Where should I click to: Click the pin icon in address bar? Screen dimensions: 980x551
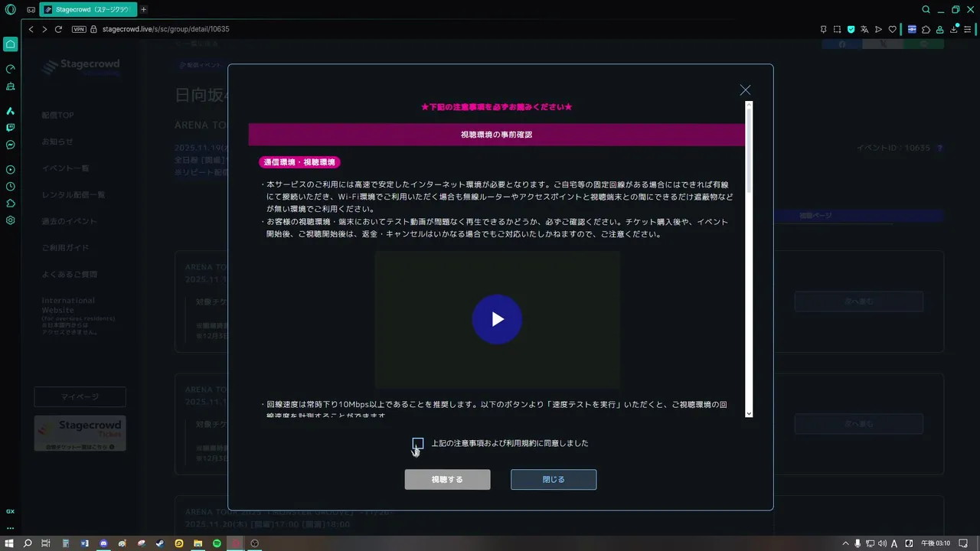tap(823, 29)
